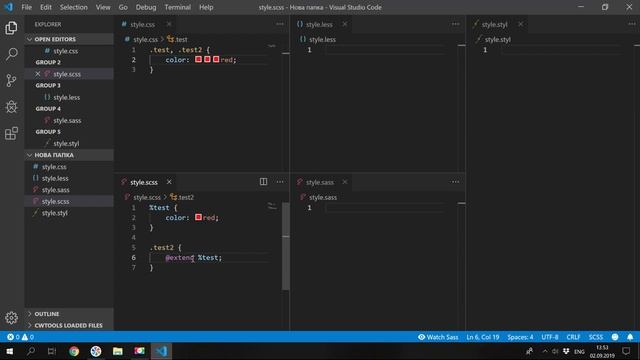
Task: Click first red color swatch in style.css
Action: 198,59
